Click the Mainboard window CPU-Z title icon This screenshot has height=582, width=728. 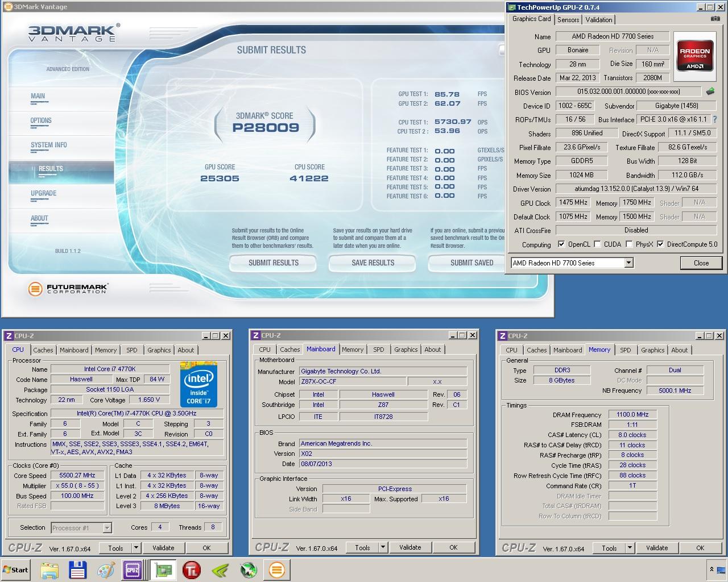click(255, 335)
